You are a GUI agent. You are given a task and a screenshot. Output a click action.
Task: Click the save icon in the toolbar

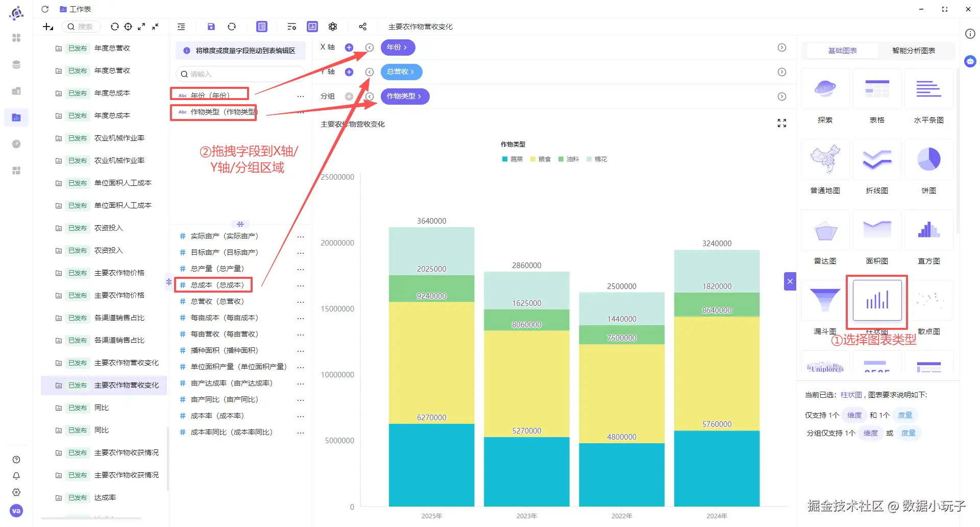(211, 27)
